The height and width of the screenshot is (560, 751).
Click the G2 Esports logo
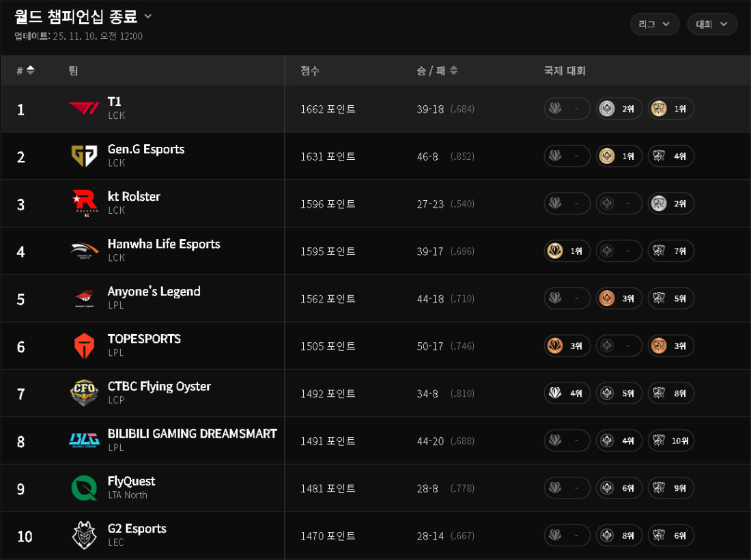pos(84,535)
